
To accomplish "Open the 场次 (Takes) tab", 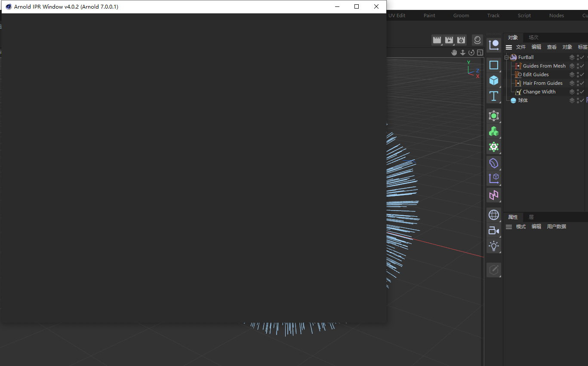I will click(533, 37).
